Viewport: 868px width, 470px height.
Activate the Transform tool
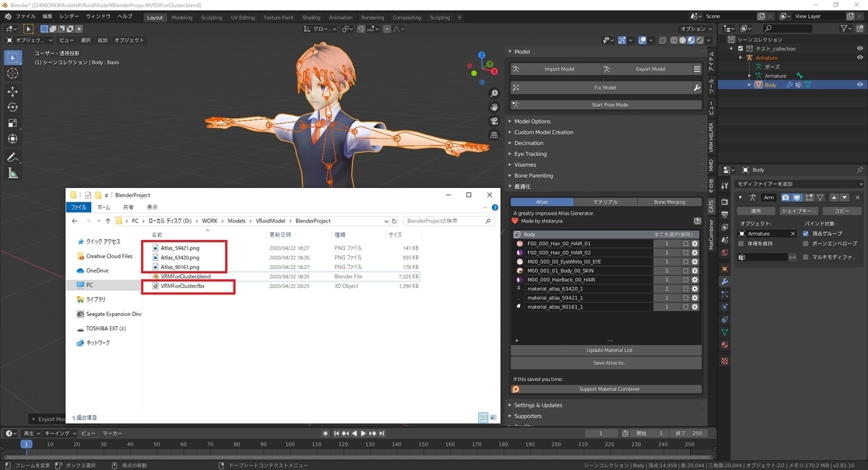12,139
